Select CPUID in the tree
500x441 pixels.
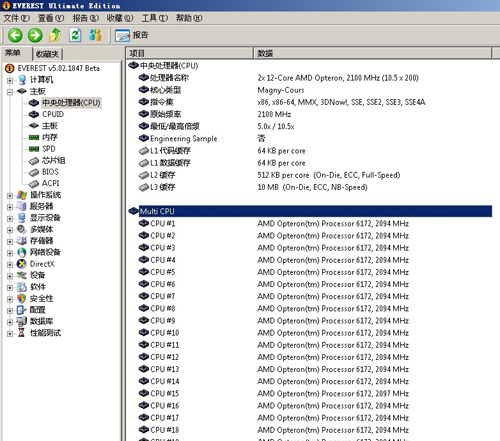pos(53,114)
